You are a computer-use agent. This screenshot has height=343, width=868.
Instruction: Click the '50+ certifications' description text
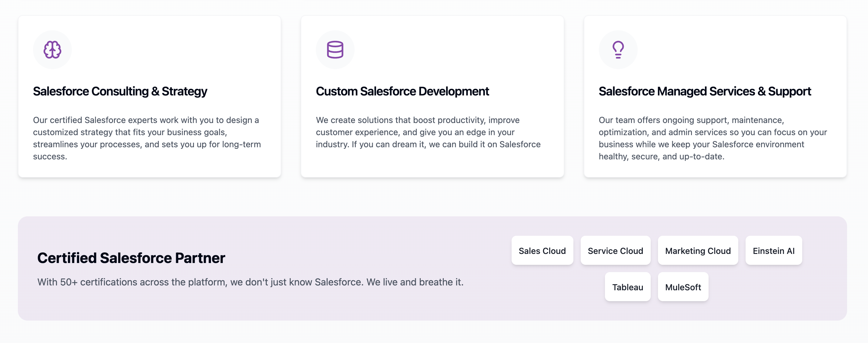tap(250, 282)
